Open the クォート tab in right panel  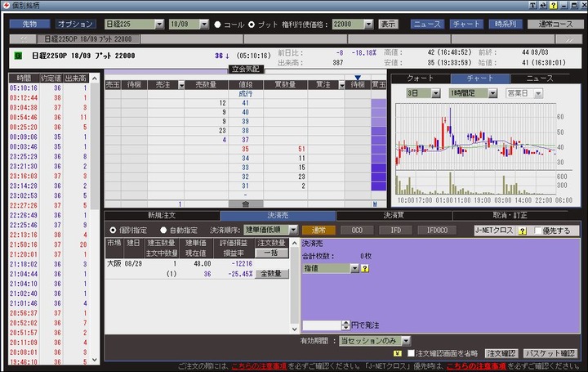[421, 78]
